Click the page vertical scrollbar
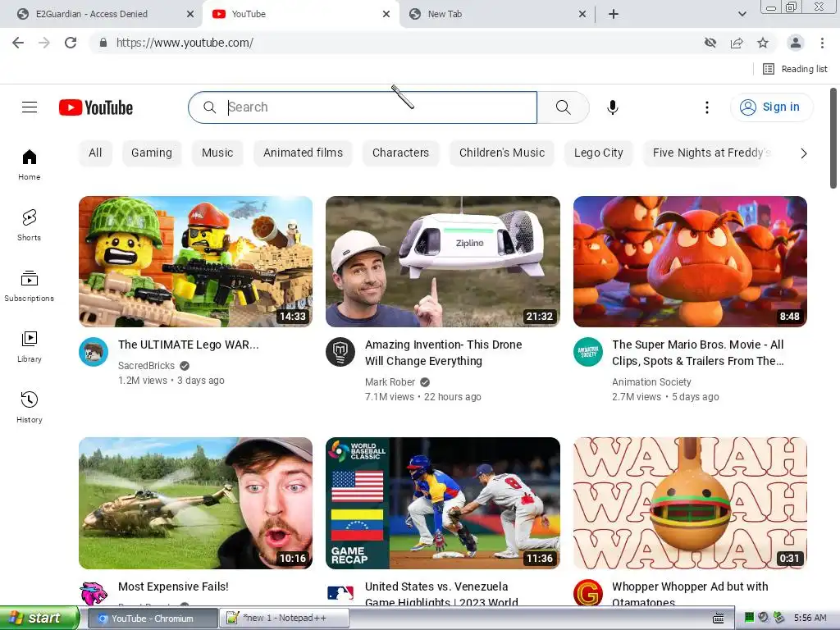 coord(833,138)
